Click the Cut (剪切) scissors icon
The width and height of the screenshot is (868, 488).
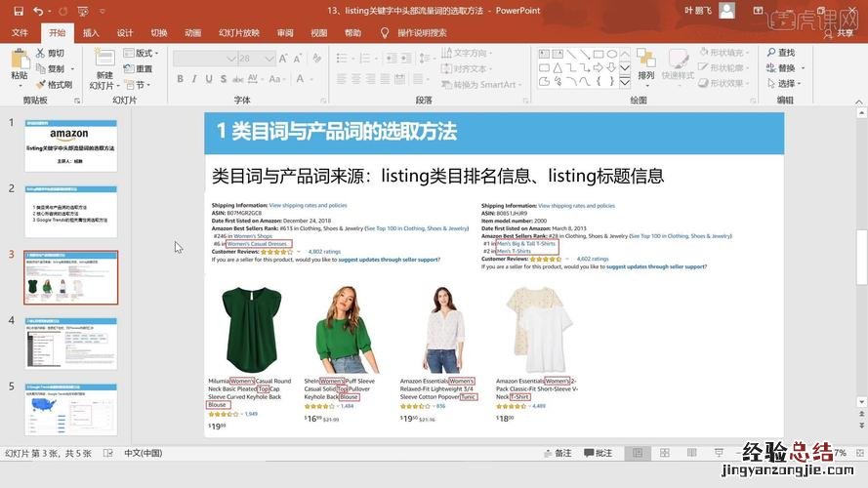pos(40,53)
